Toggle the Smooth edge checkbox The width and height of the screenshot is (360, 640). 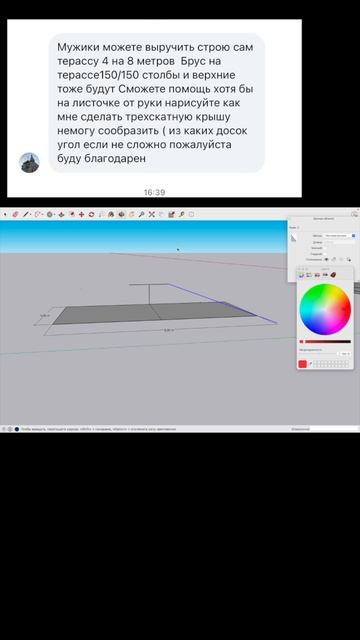point(325,253)
